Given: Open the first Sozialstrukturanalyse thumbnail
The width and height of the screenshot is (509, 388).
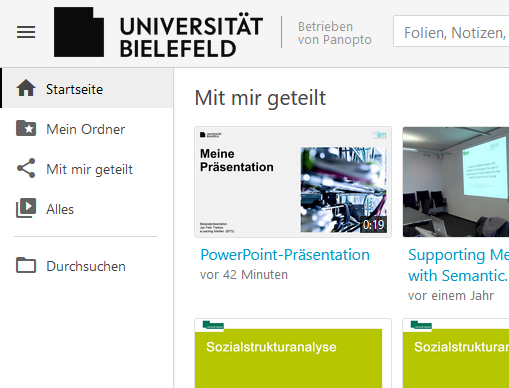Looking at the screenshot, I should pos(293,353).
